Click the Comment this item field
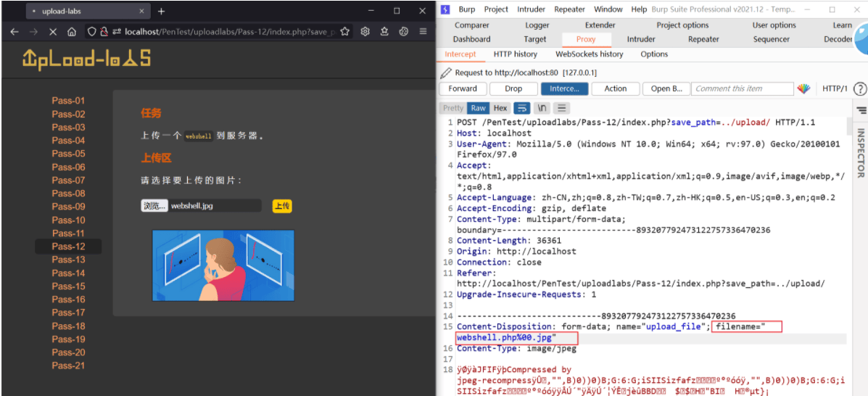This screenshot has height=396, width=868. point(743,88)
